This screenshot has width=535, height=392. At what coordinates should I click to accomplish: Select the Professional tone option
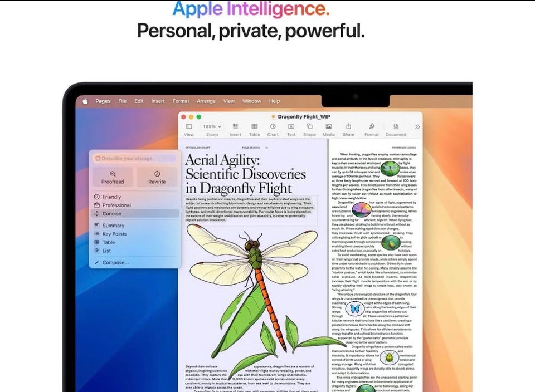coord(135,205)
